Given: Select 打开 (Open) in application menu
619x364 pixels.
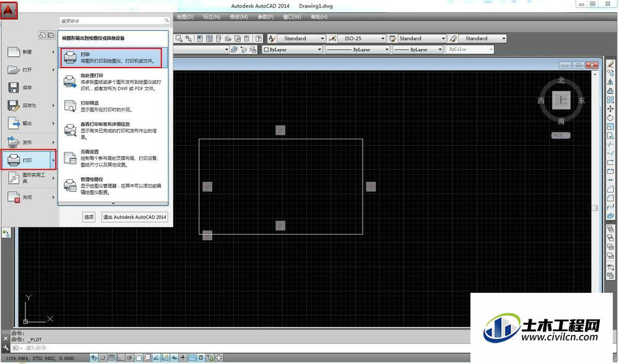Looking at the screenshot, I should (x=29, y=70).
